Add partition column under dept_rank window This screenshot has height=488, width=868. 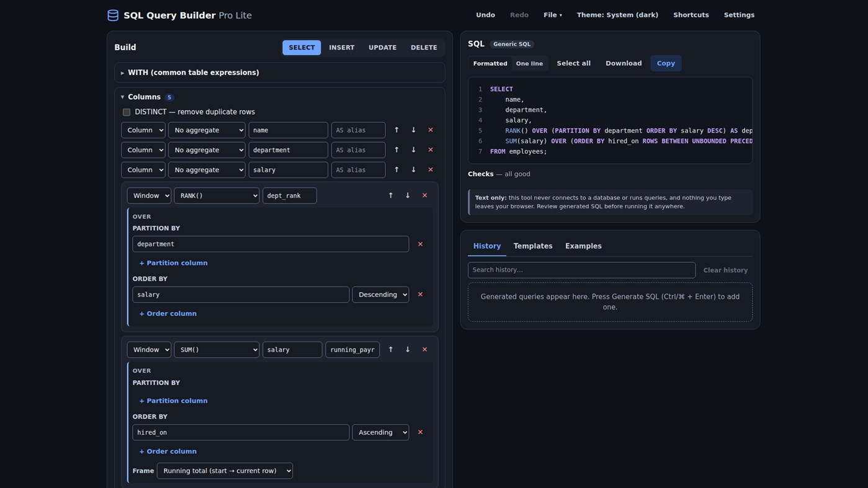[x=173, y=263]
